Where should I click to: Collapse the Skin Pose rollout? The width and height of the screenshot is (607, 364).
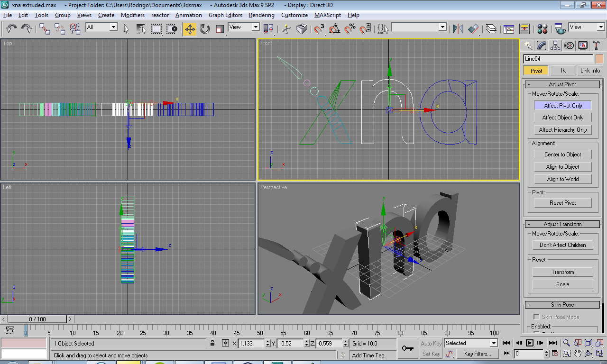pos(562,305)
